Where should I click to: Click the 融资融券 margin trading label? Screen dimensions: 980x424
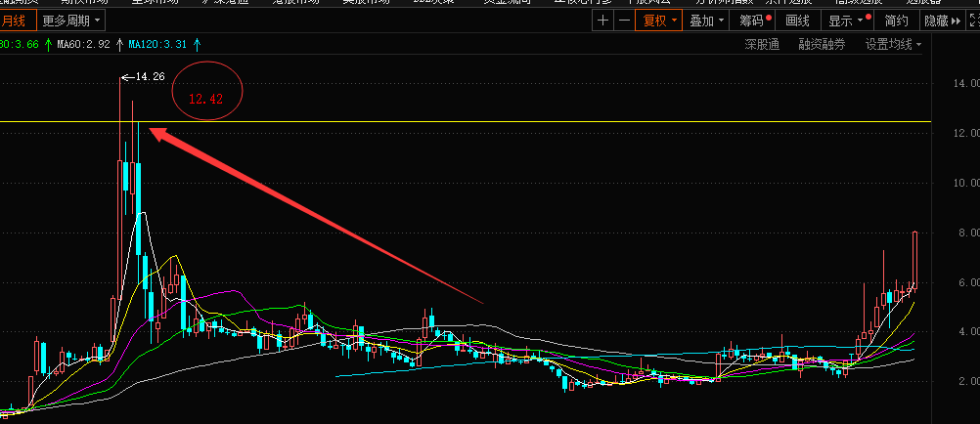(822, 44)
